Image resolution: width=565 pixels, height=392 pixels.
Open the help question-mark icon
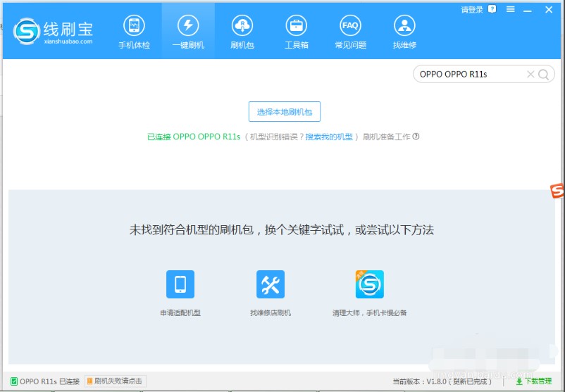(x=492, y=9)
